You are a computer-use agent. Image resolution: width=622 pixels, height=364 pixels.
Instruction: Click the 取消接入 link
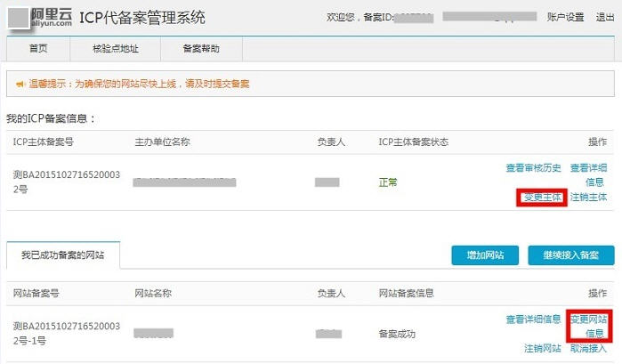click(x=588, y=348)
